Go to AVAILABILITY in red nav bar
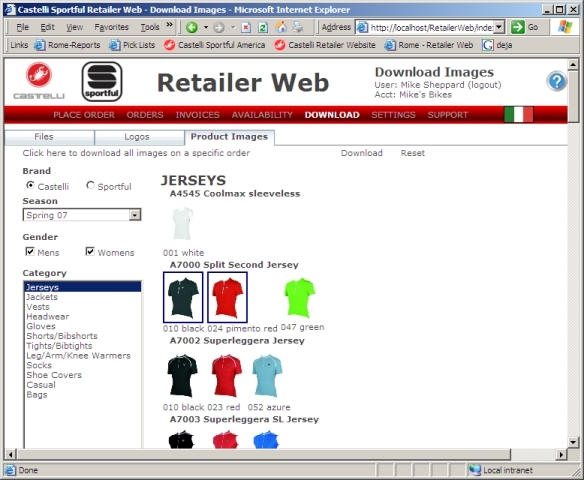584x480 pixels. click(x=262, y=115)
